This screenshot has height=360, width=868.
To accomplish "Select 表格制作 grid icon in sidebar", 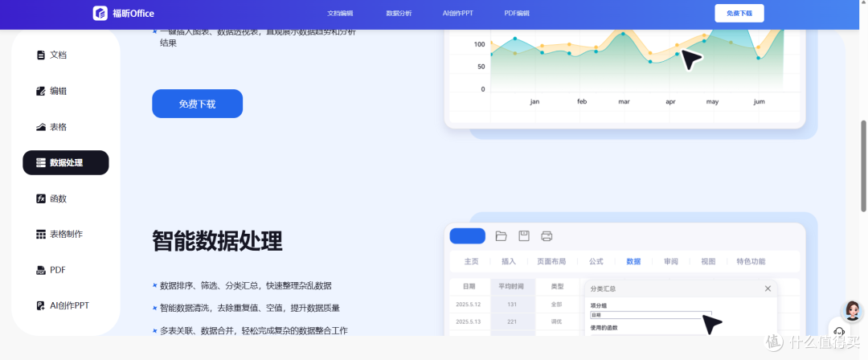I will pos(40,235).
